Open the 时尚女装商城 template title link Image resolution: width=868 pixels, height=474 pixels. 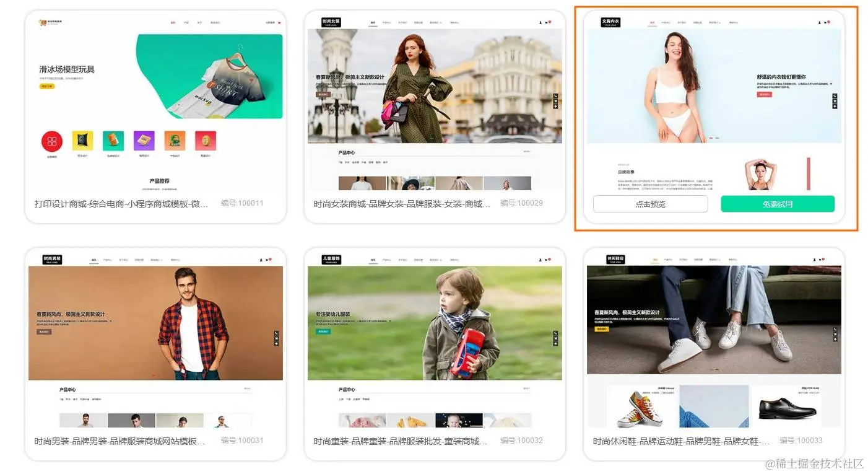click(402, 203)
